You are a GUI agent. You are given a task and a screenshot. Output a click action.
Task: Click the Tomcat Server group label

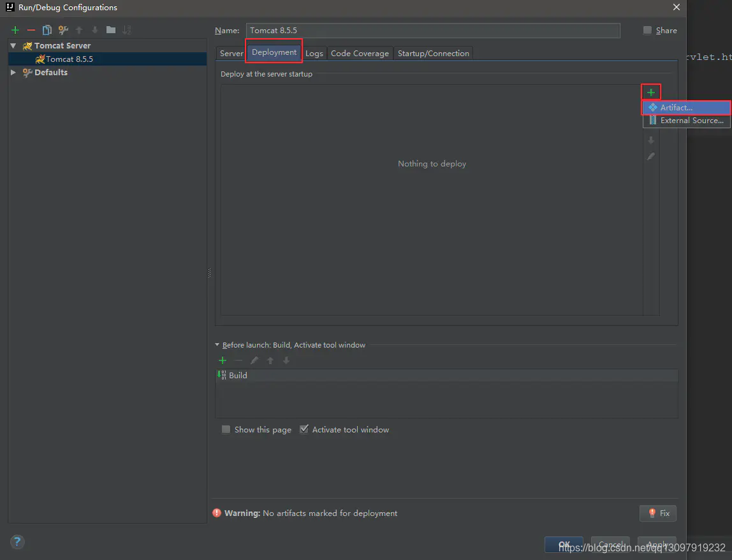click(62, 46)
